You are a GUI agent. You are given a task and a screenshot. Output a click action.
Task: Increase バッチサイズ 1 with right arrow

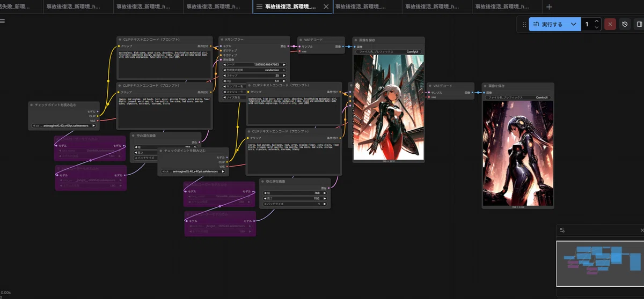(x=325, y=204)
